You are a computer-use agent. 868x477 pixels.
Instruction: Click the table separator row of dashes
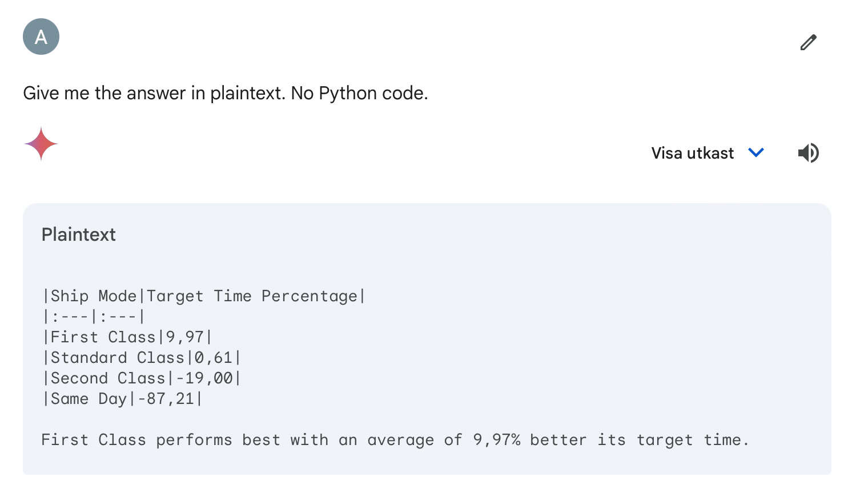94,317
